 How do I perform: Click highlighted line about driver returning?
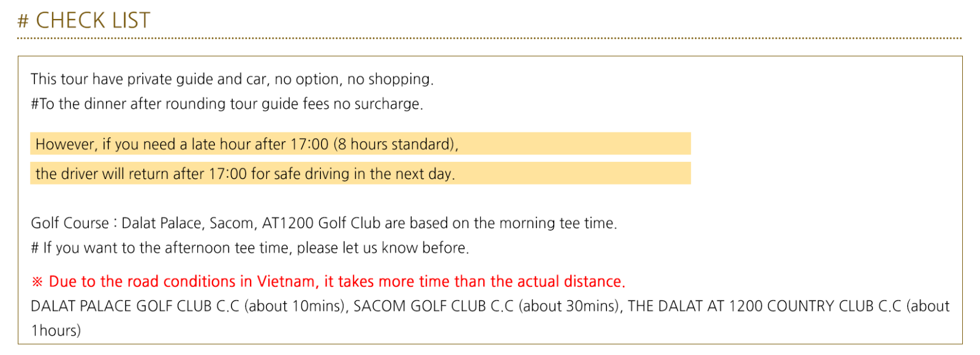[360, 174]
